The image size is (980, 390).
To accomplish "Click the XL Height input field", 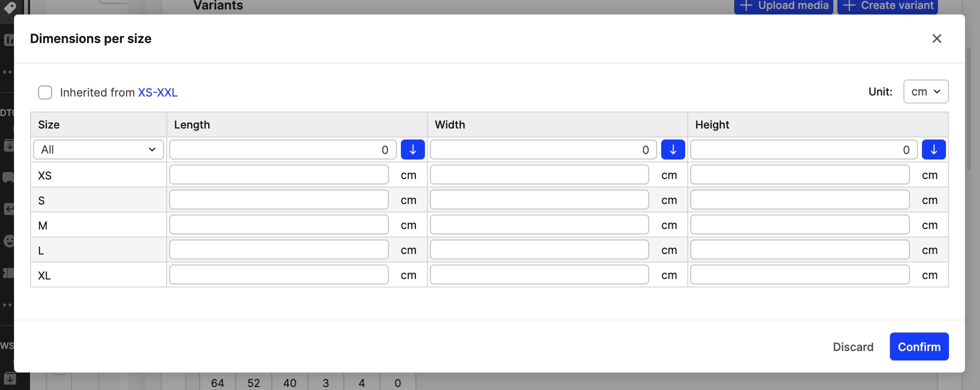I will [800, 275].
